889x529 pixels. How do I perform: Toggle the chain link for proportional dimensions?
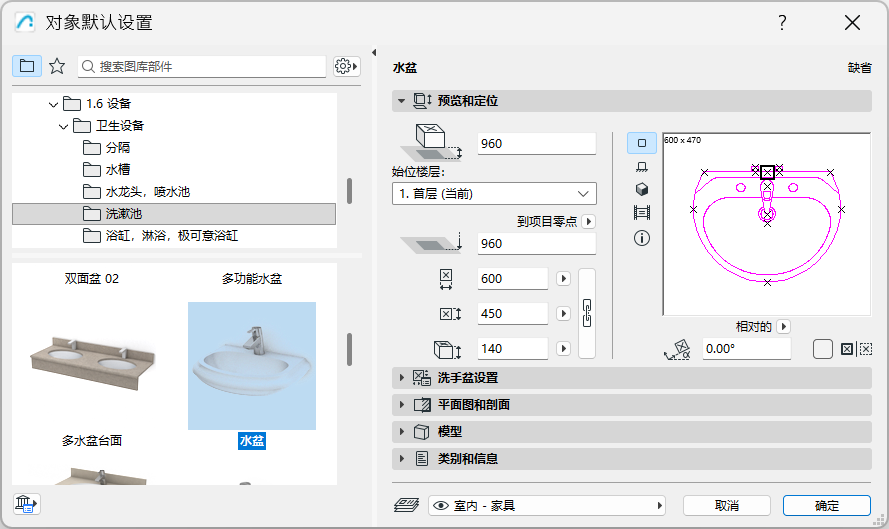point(588,313)
